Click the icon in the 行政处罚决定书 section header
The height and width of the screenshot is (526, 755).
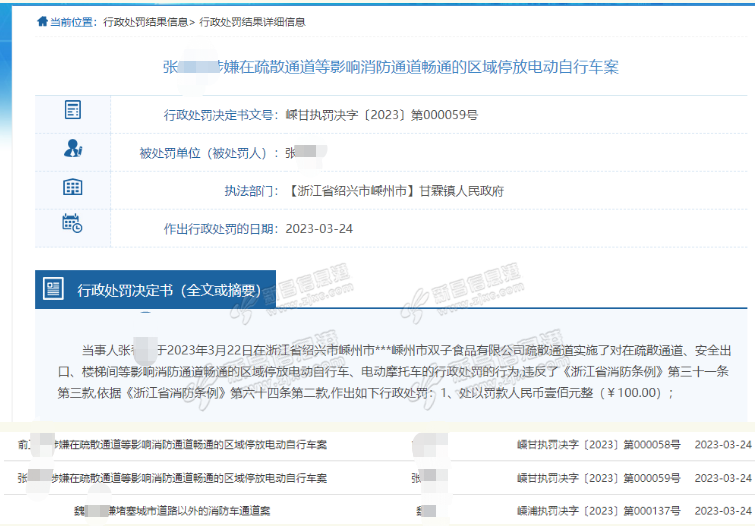pos(54,291)
